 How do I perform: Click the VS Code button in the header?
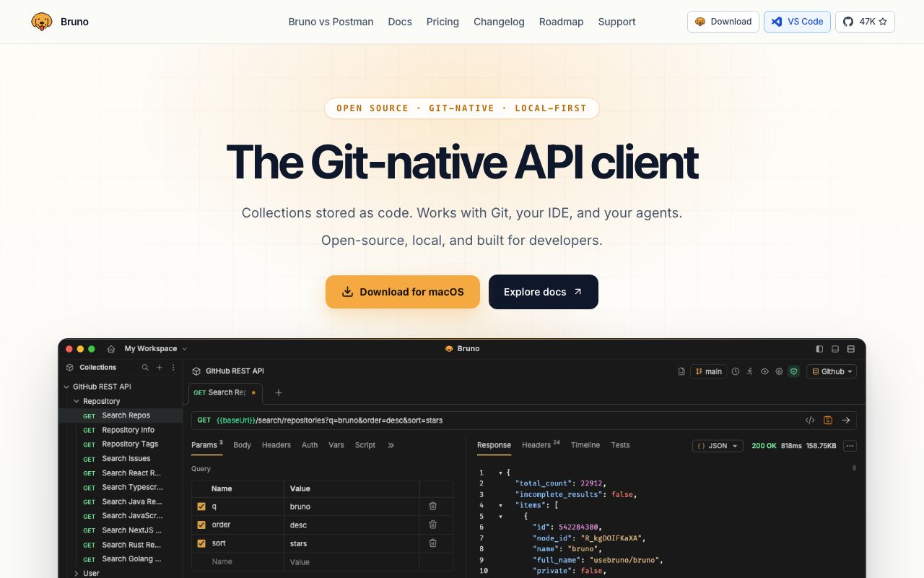[x=798, y=22]
